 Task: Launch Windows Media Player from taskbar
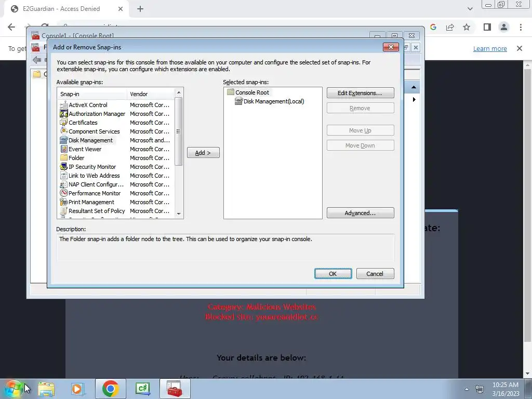(77, 389)
